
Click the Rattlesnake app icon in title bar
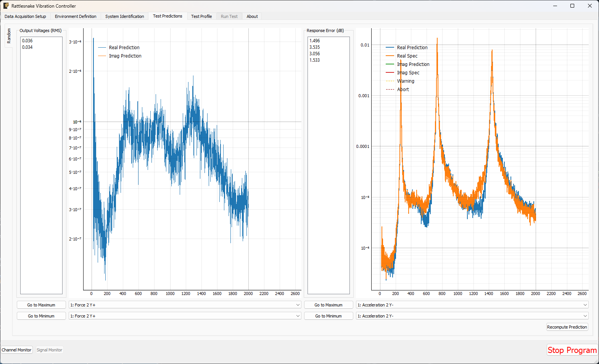point(6,6)
